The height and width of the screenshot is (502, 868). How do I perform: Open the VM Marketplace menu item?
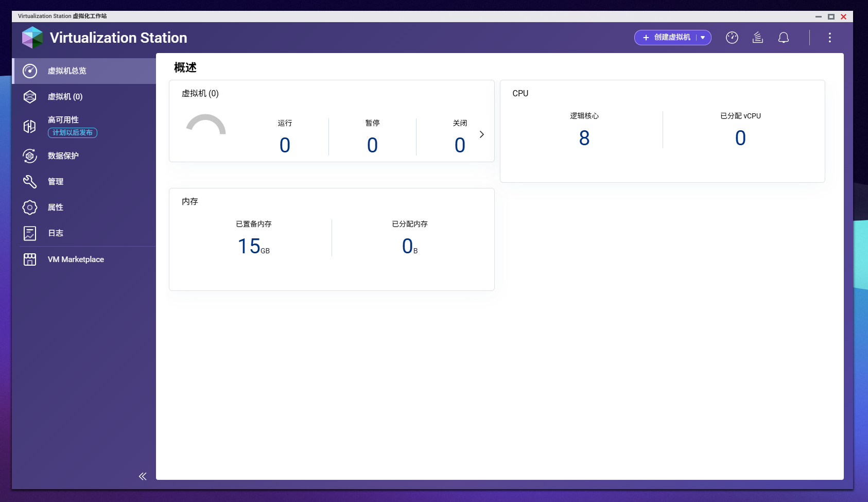pos(84,259)
